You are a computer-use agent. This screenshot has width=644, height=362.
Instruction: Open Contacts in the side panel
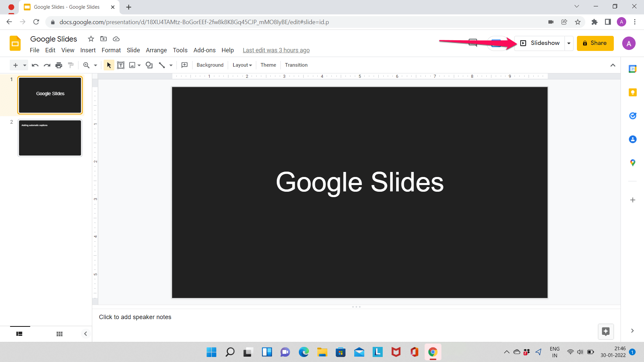tap(633, 139)
